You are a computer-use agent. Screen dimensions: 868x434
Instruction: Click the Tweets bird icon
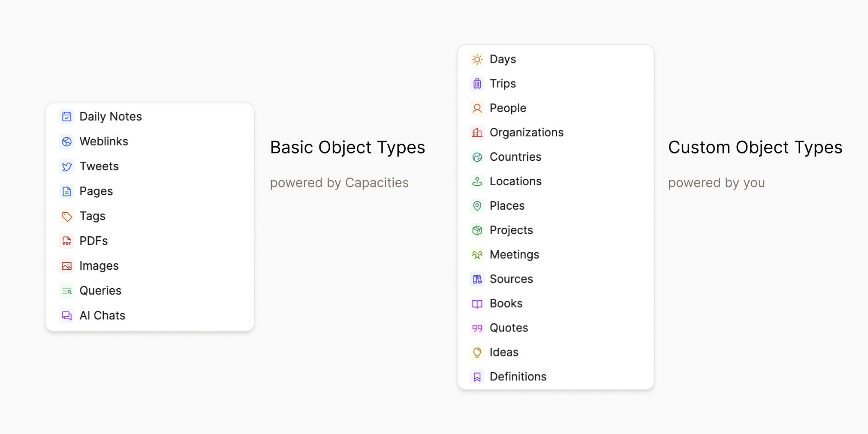point(66,166)
